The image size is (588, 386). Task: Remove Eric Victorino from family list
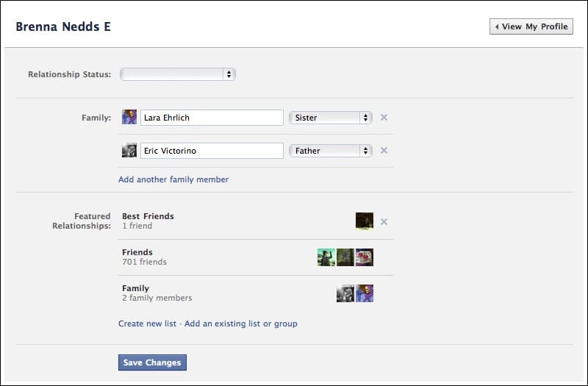coord(384,151)
